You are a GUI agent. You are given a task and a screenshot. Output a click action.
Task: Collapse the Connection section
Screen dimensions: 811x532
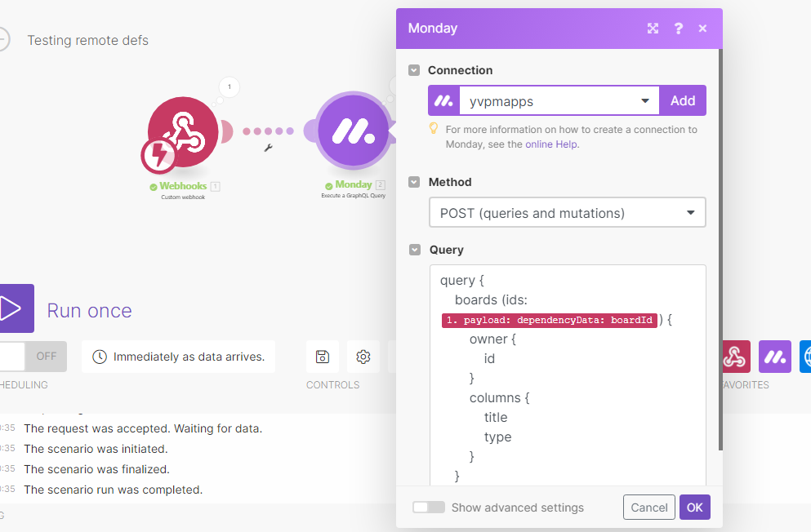click(x=414, y=70)
